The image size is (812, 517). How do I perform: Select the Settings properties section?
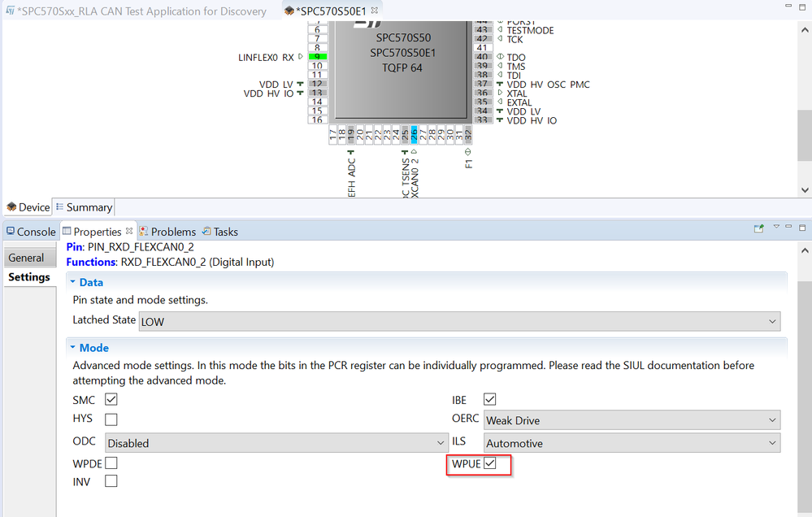click(x=29, y=277)
